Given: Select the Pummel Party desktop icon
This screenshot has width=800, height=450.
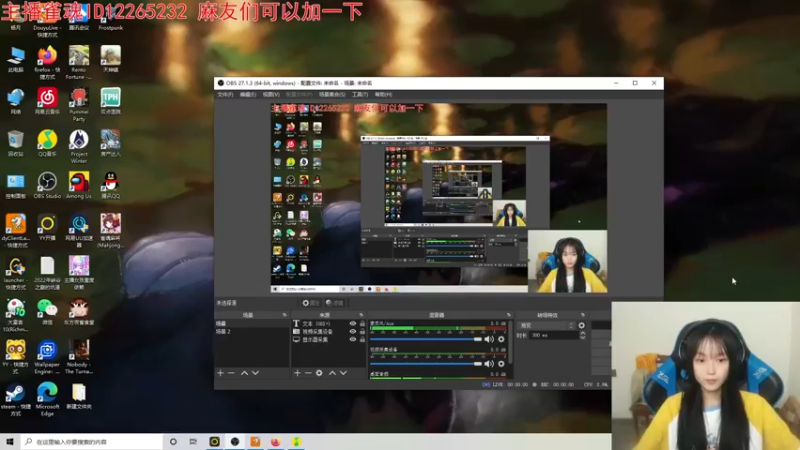Looking at the screenshot, I should point(79,104).
